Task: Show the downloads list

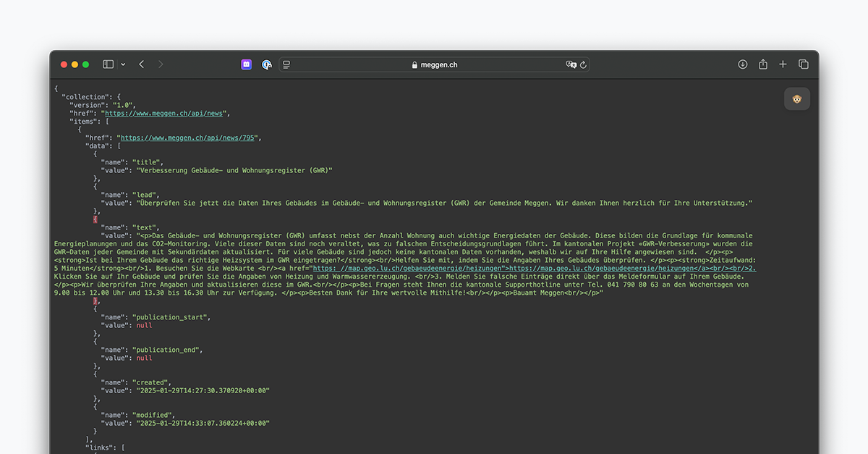Action: (x=742, y=64)
